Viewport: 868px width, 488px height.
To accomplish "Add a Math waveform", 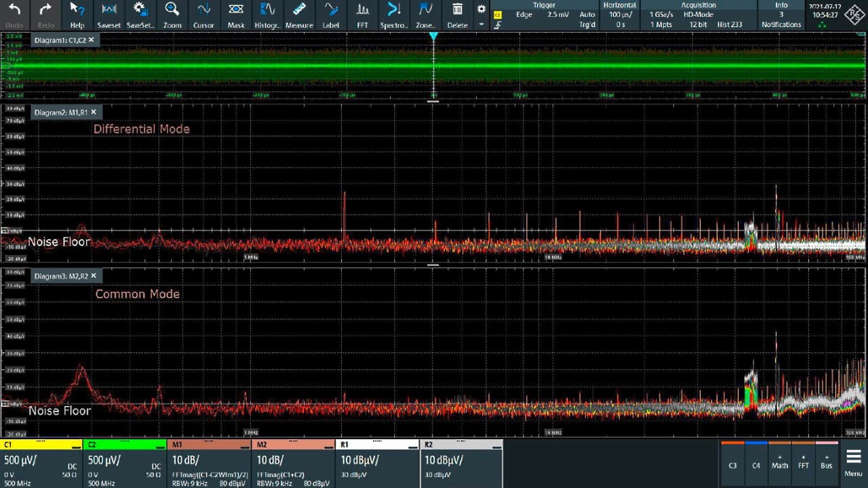I will (780, 464).
